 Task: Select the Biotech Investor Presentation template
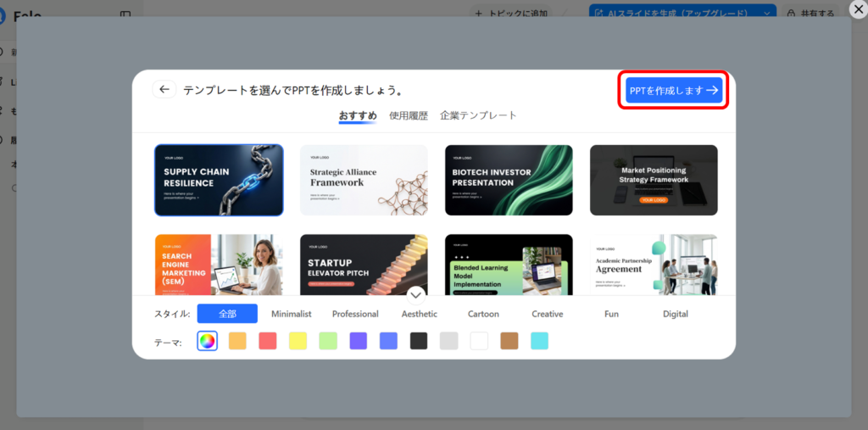coord(509,180)
